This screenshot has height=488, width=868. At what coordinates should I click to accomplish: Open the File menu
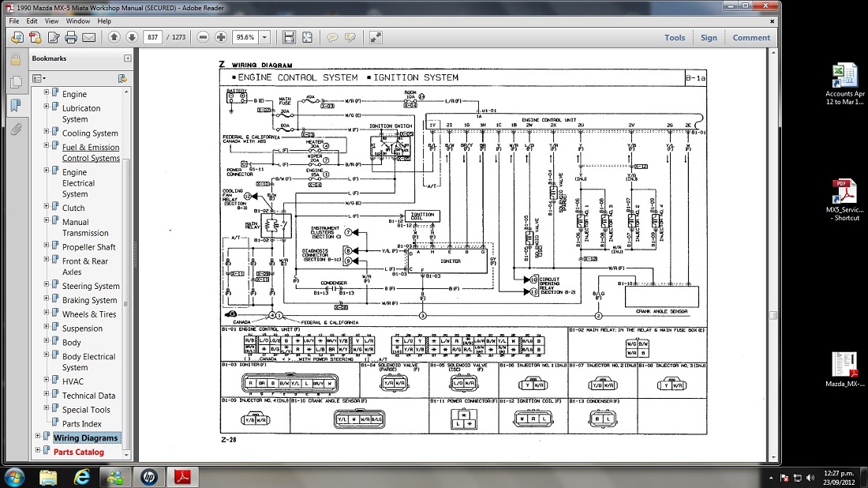click(14, 21)
